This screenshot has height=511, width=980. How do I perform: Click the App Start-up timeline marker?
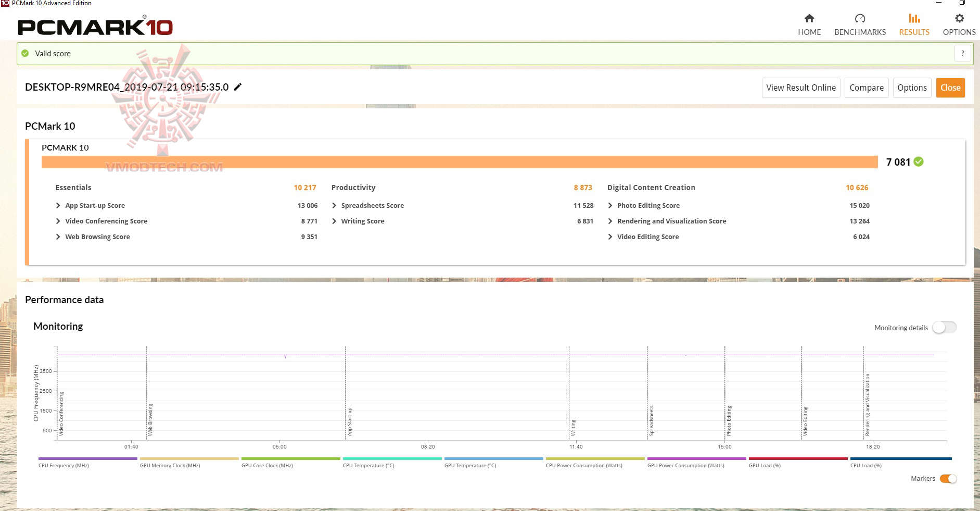click(350, 422)
